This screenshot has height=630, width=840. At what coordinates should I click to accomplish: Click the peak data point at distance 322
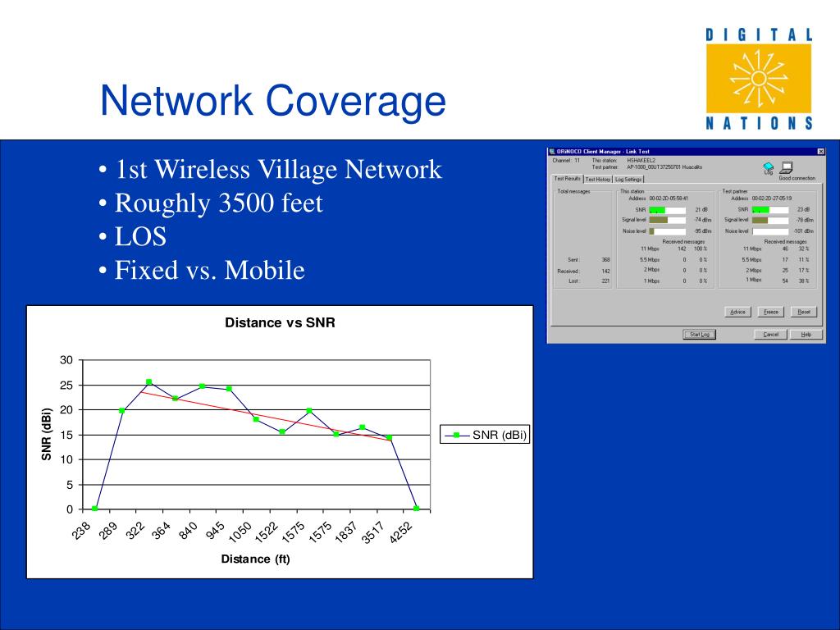(x=149, y=382)
